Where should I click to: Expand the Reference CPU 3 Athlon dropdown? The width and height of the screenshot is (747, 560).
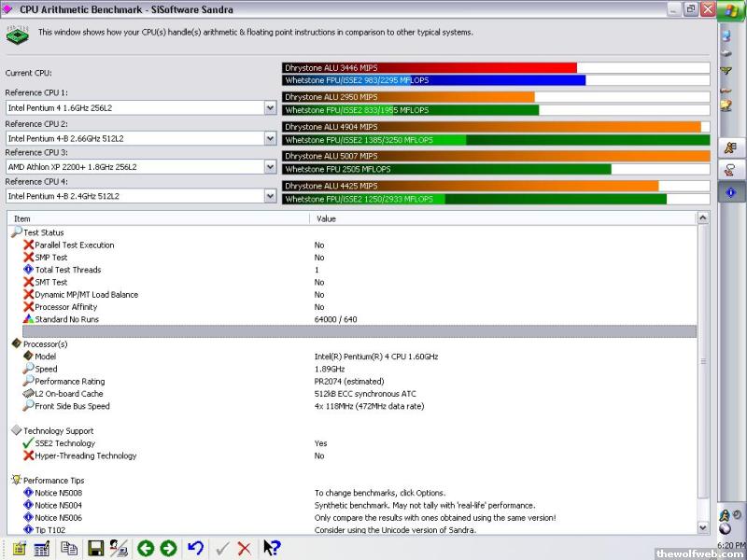(x=270, y=167)
